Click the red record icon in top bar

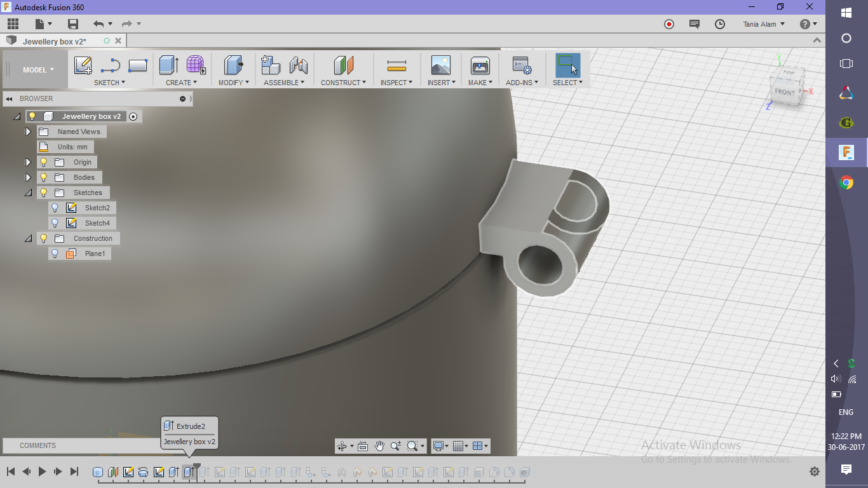(x=669, y=24)
